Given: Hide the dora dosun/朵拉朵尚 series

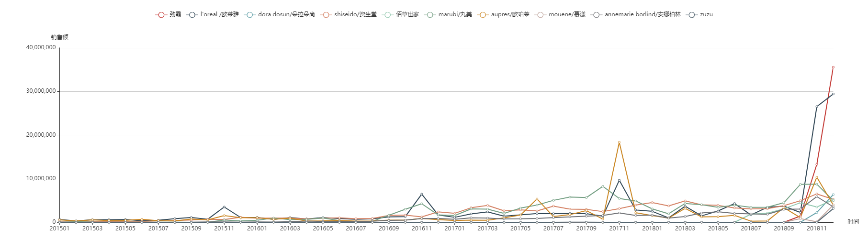Looking at the screenshot, I should [280, 15].
